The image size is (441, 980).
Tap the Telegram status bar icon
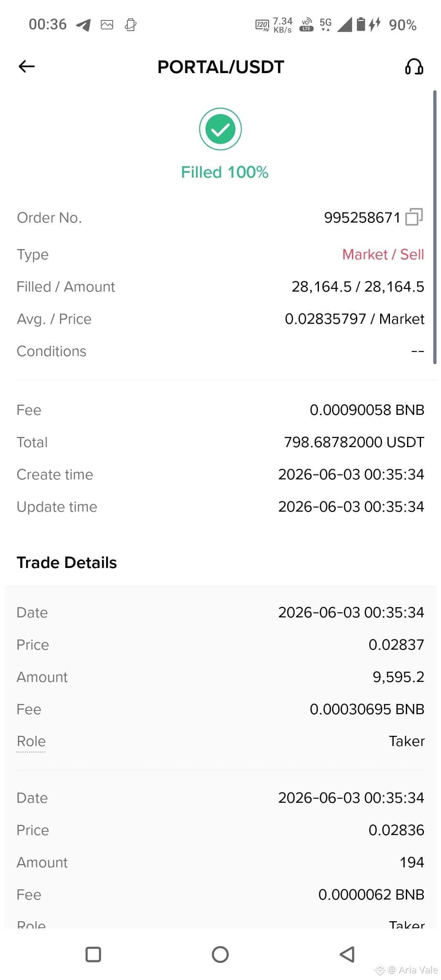tap(83, 25)
